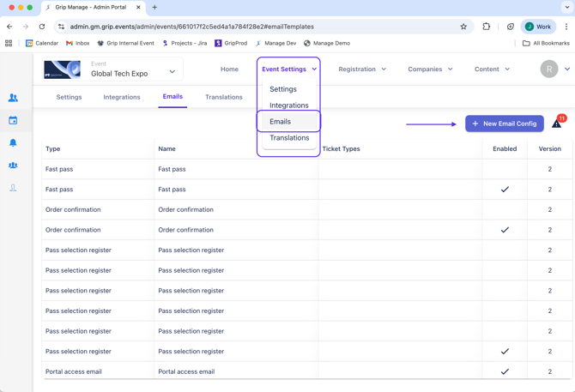This screenshot has height=392, width=575.
Task: Open the first Fast pass row
Action: click(x=306, y=169)
